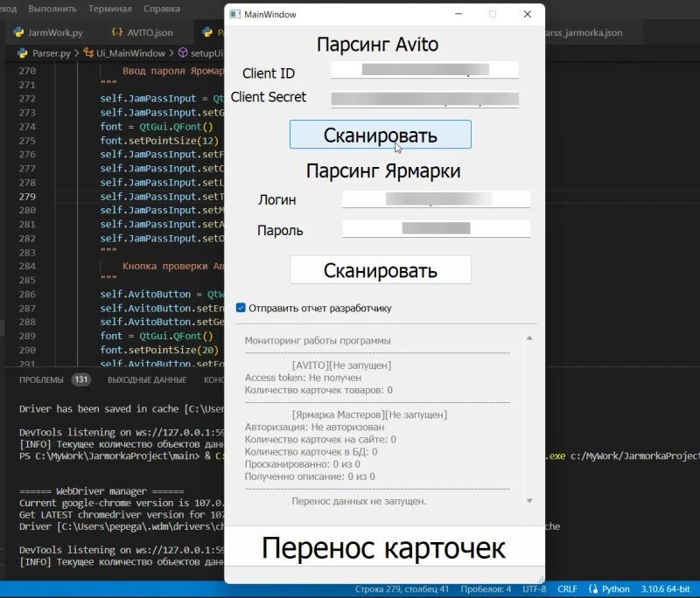Focus the Client Secret input field
700x598 pixels.
coord(424,99)
